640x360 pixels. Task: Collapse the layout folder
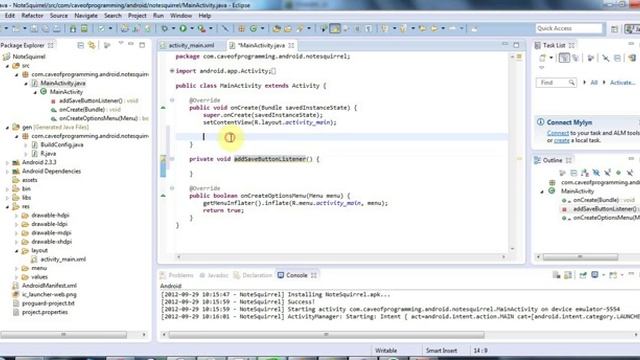coord(17,251)
